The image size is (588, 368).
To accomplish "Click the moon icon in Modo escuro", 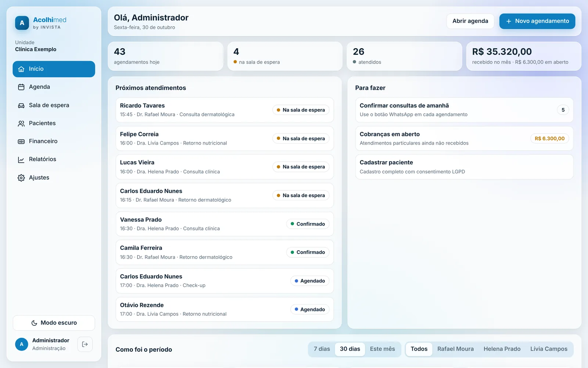I will (x=34, y=323).
